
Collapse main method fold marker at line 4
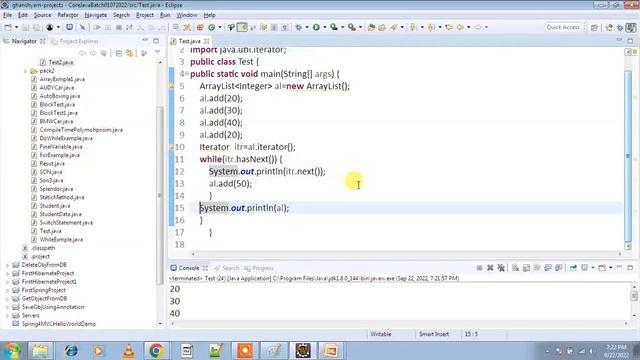[x=186, y=74]
